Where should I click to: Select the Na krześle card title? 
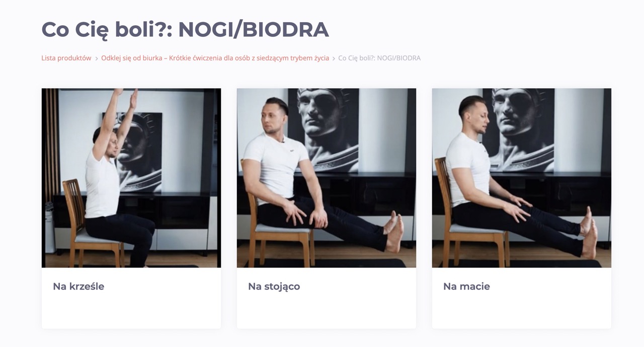click(78, 287)
